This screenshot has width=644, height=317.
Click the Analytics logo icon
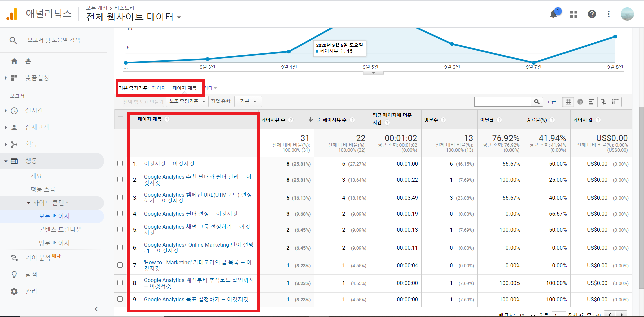[x=12, y=14]
